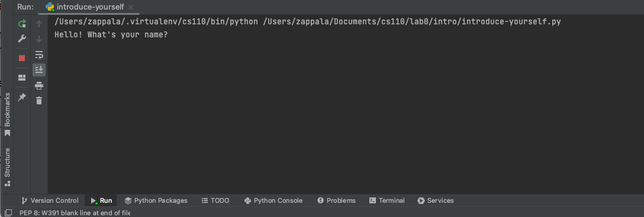Open the Terminal tool window
Screen dimensions: 644x217
click(x=387, y=200)
